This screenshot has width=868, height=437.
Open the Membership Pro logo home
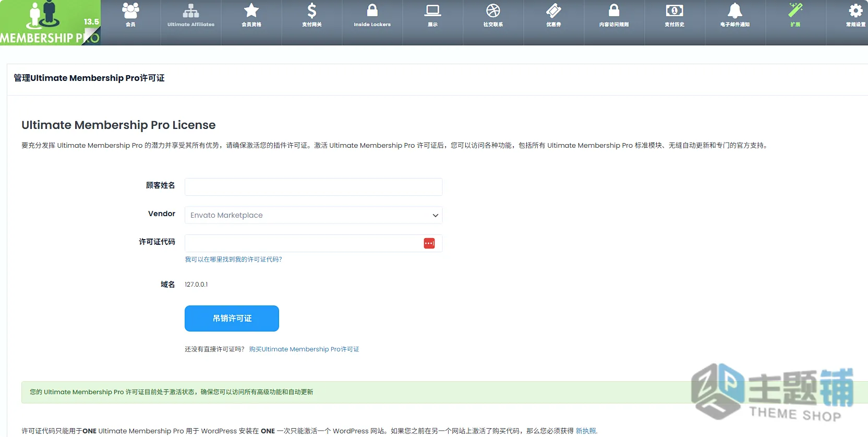click(x=50, y=22)
